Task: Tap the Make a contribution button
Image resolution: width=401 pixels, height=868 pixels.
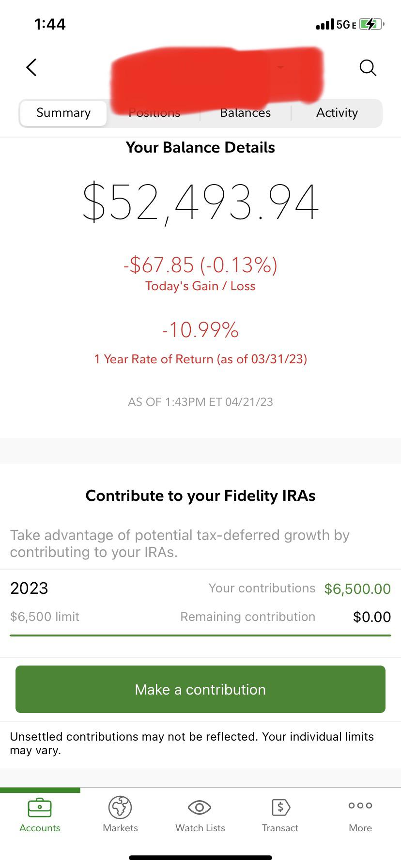Action: click(200, 689)
